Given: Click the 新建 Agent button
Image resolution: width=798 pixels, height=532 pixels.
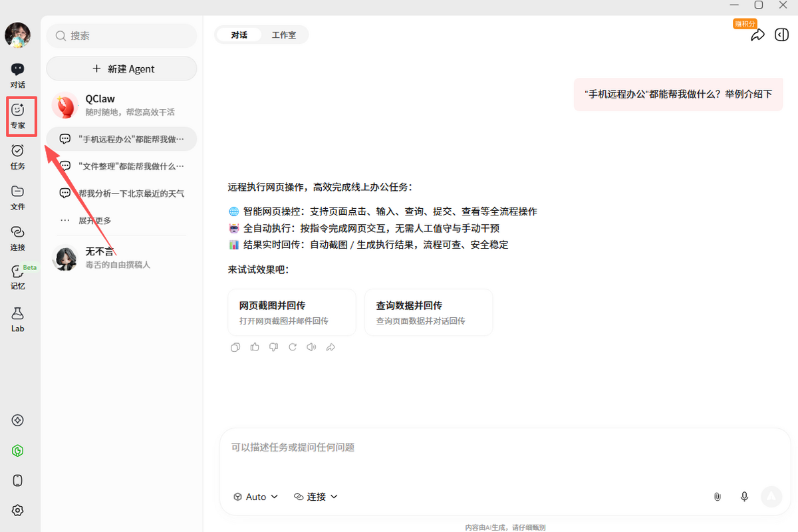Looking at the screenshot, I should tap(122, 68).
